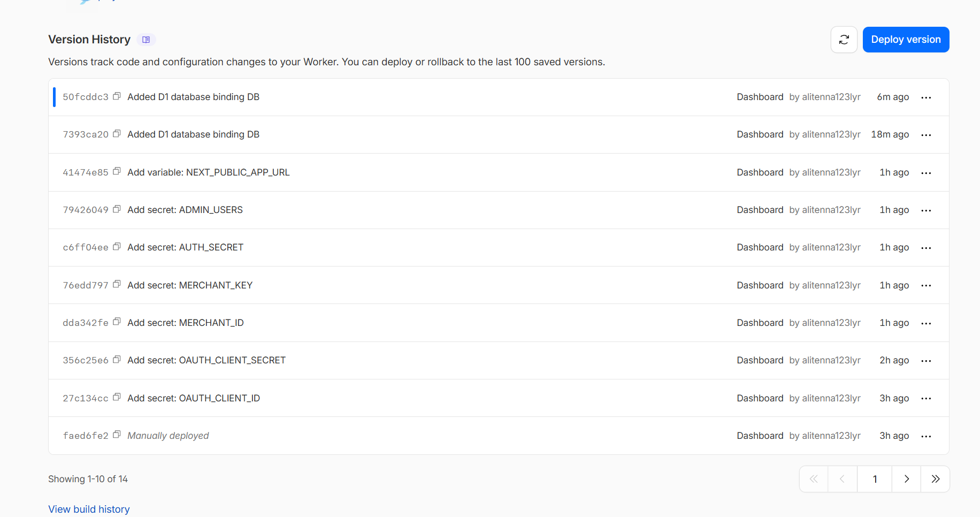
Task: Open Version History documentation book icon
Action: (x=146, y=40)
